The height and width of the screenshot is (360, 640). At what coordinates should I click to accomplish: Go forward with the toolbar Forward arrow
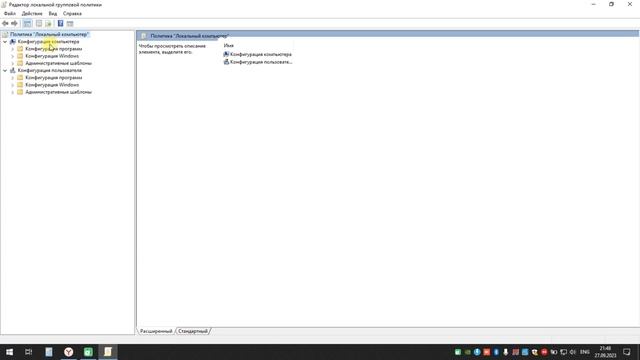[14, 24]
